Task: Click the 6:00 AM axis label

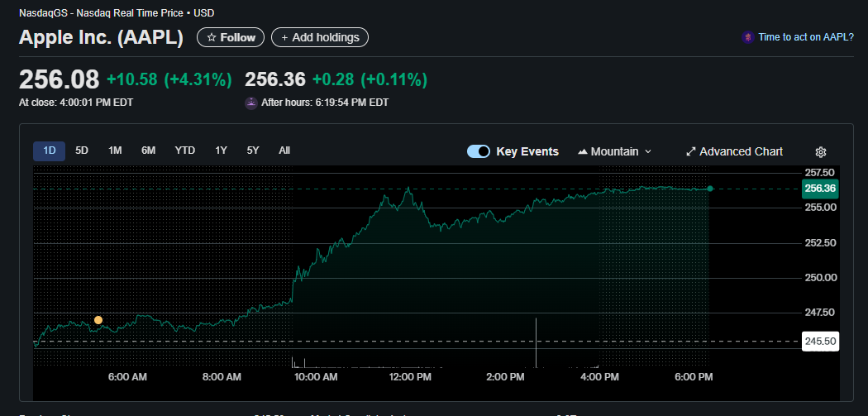Action: [x=127, y=377]
